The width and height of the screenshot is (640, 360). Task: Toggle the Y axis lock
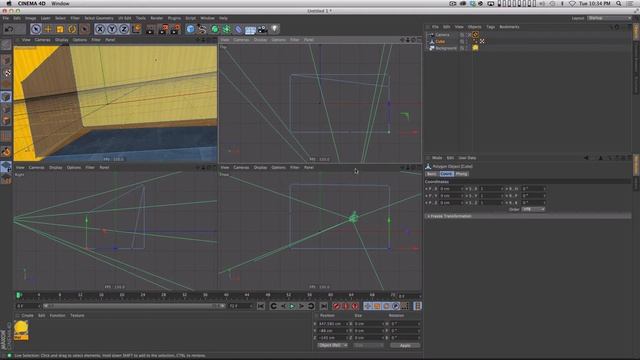(111, 29)
